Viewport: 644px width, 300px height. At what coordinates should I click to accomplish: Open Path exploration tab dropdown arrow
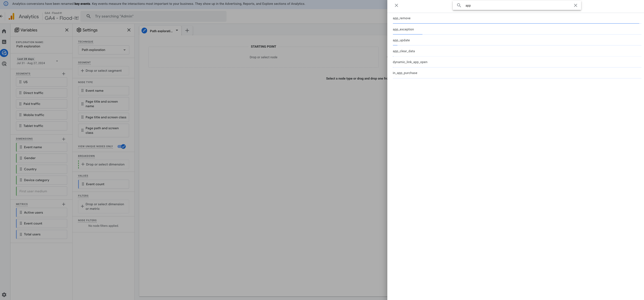177,30
